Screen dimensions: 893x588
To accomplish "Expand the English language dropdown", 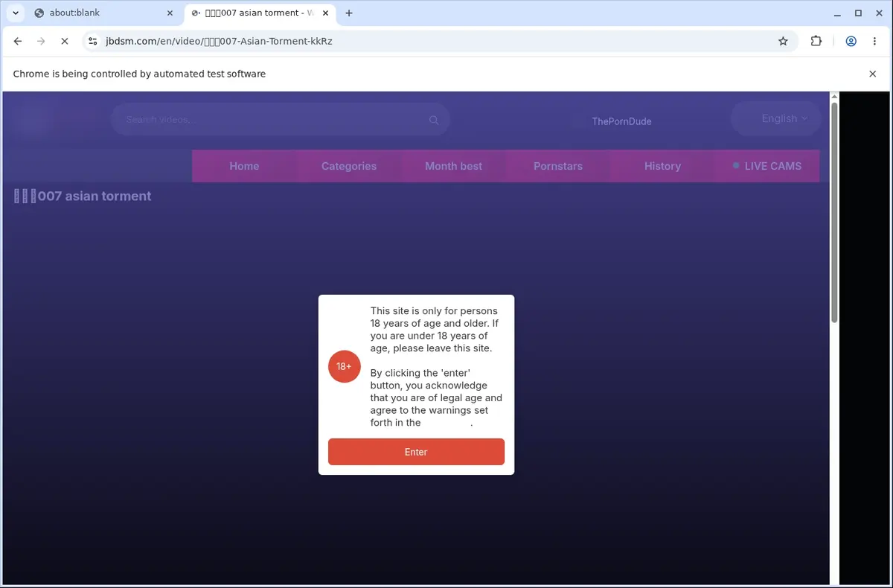I will [776, 118].
